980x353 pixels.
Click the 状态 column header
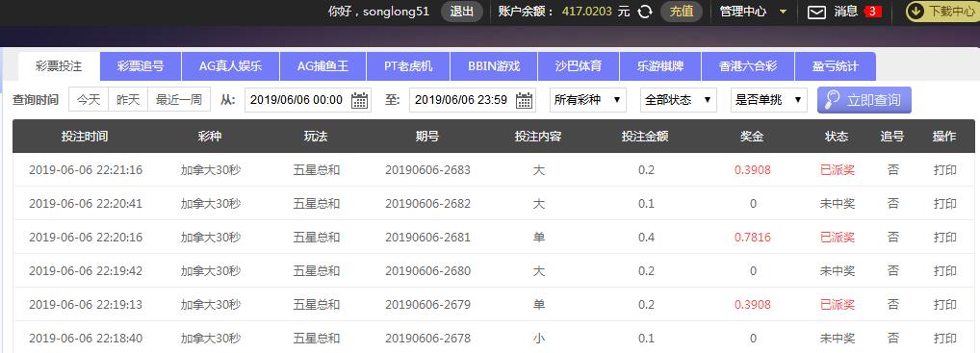[x=837, y=137]
